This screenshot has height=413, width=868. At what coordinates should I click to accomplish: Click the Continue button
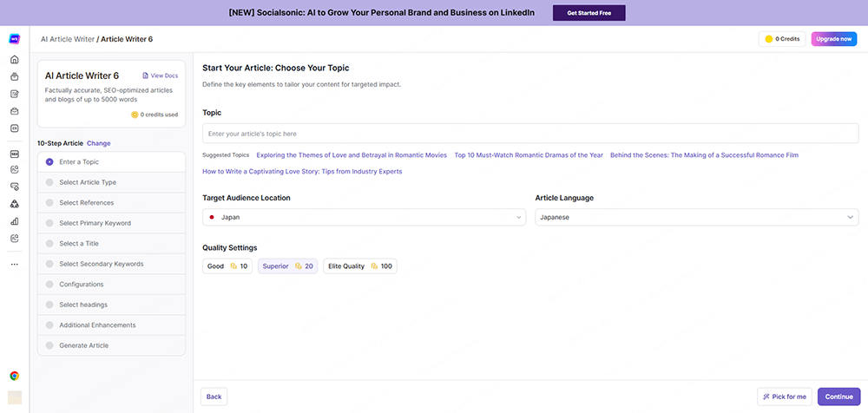(x=838, y=397)
